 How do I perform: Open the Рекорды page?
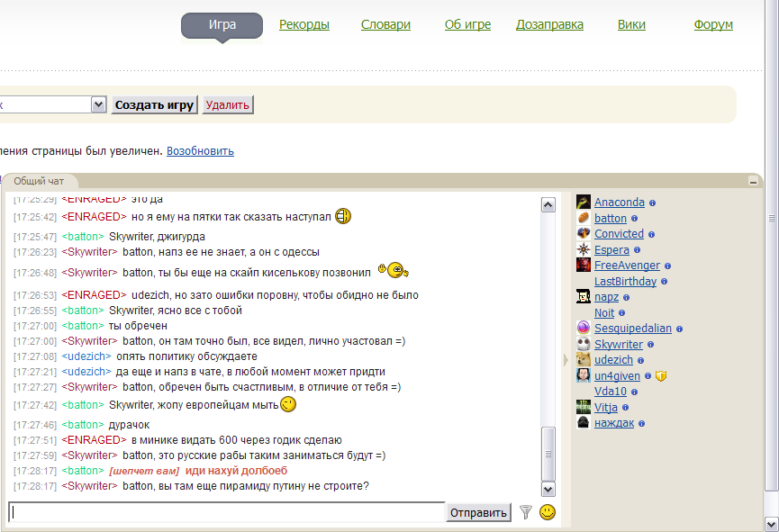[x=304, y=24]
